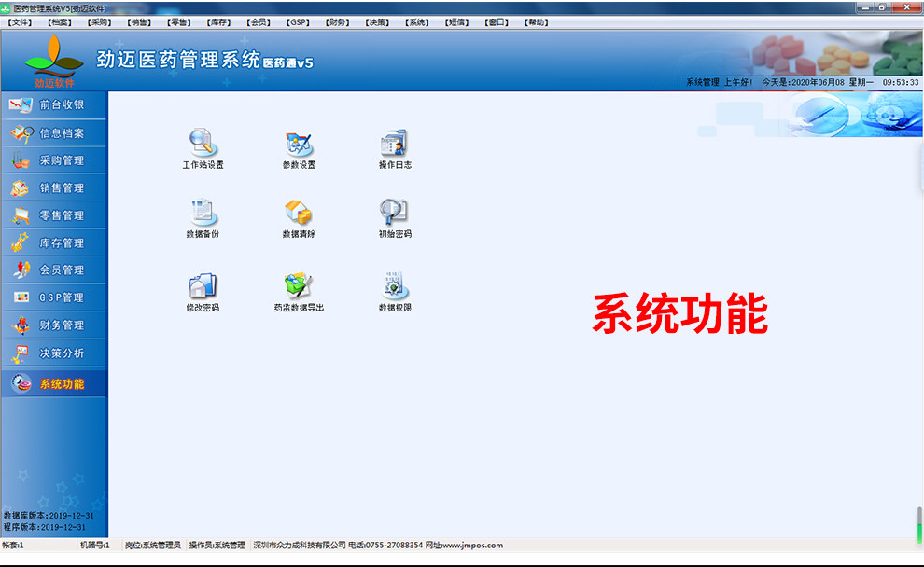
Task: Select 库存管理 in the sidebar
Action: tap(53, 242)
